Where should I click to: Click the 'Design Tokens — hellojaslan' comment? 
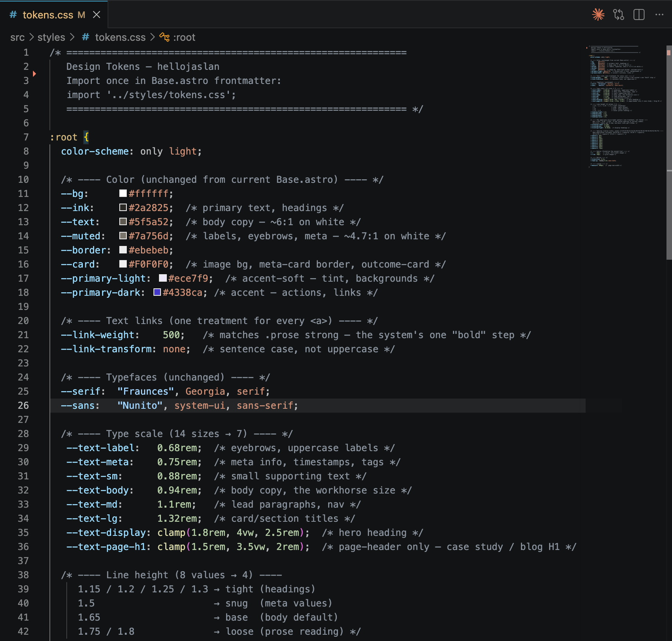pos(143,66)
